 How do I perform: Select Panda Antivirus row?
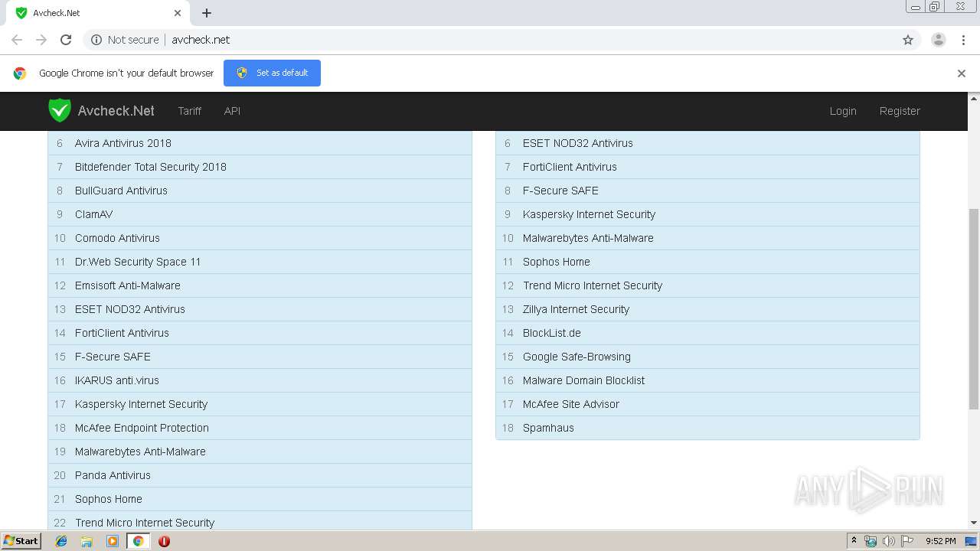point(260,475)
